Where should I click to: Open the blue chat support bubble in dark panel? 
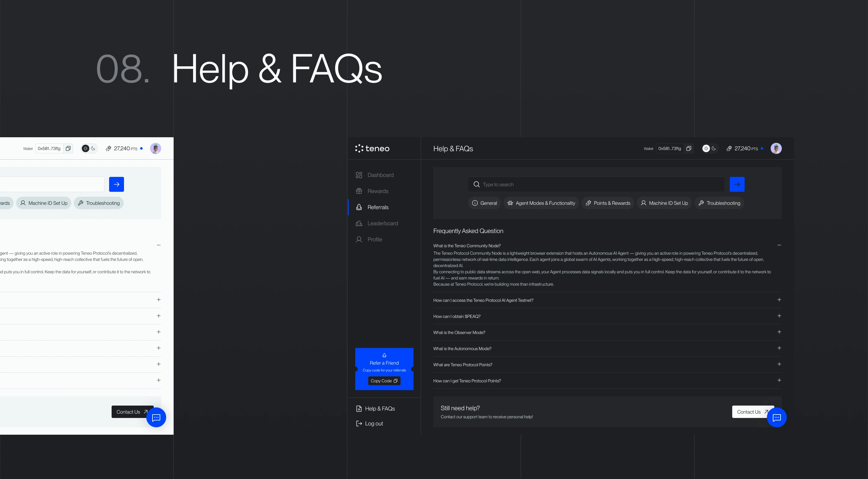point(777,418)
